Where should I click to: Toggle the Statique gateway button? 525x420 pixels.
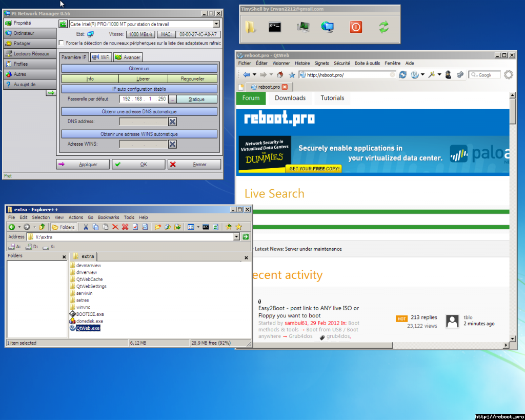click(x=197, y=99)
